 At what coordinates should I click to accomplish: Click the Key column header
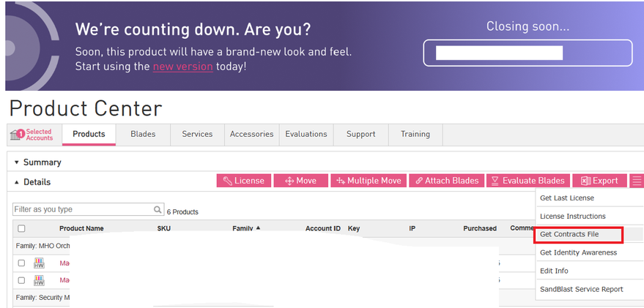354,228
